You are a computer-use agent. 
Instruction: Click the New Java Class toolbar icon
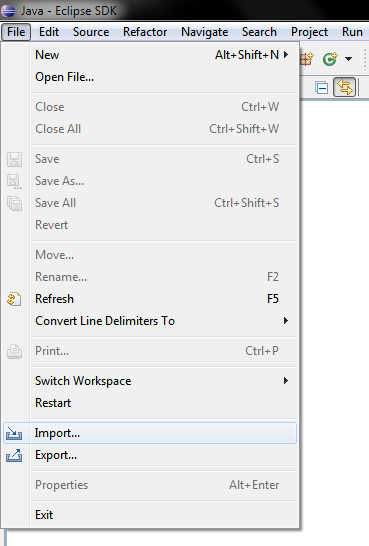point(330,59)
